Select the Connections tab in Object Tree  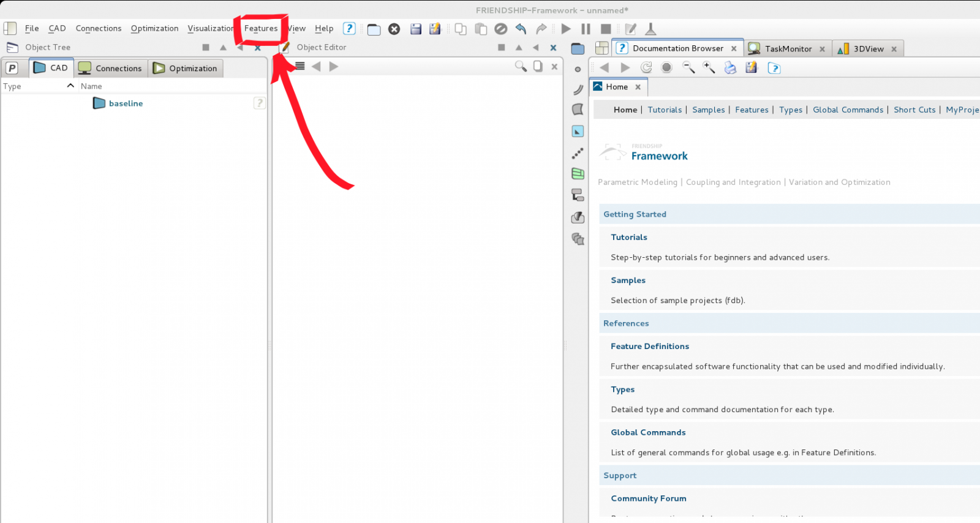click(x=110, y=68)
